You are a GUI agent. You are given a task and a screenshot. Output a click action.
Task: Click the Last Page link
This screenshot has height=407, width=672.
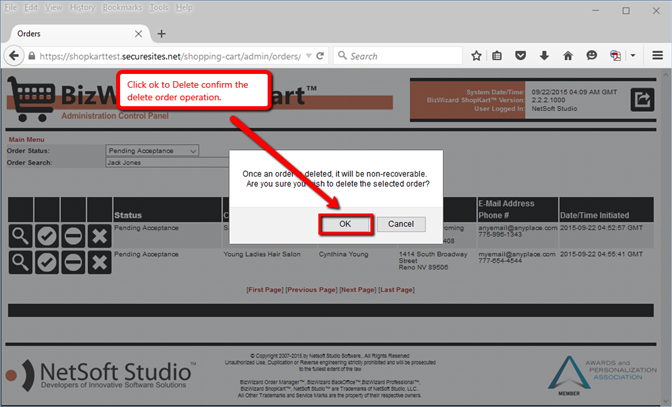pyautogui.click(x=396, y=290)
